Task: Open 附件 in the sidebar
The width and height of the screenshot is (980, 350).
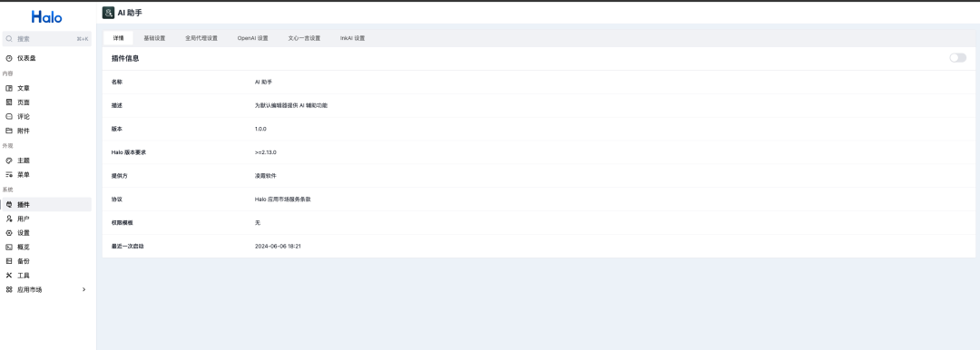Action: point(47,131)
